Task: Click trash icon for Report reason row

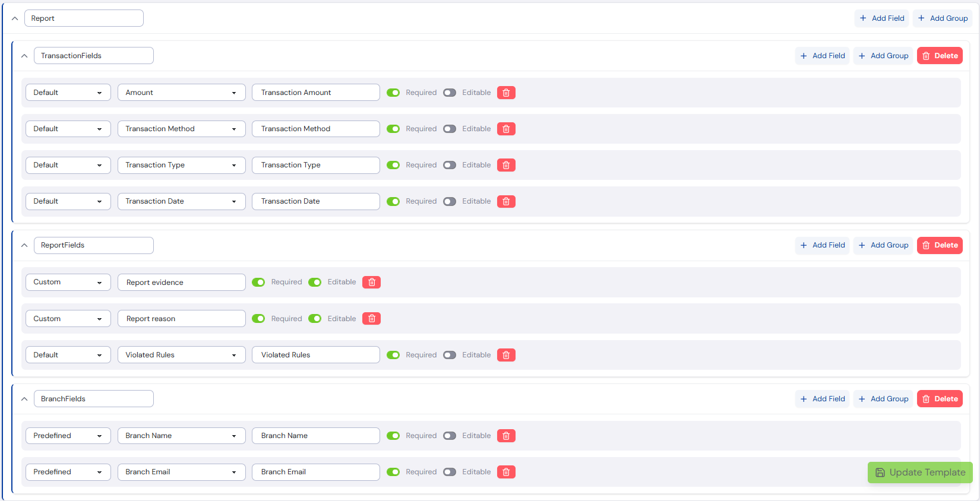Action: point(372,319)
